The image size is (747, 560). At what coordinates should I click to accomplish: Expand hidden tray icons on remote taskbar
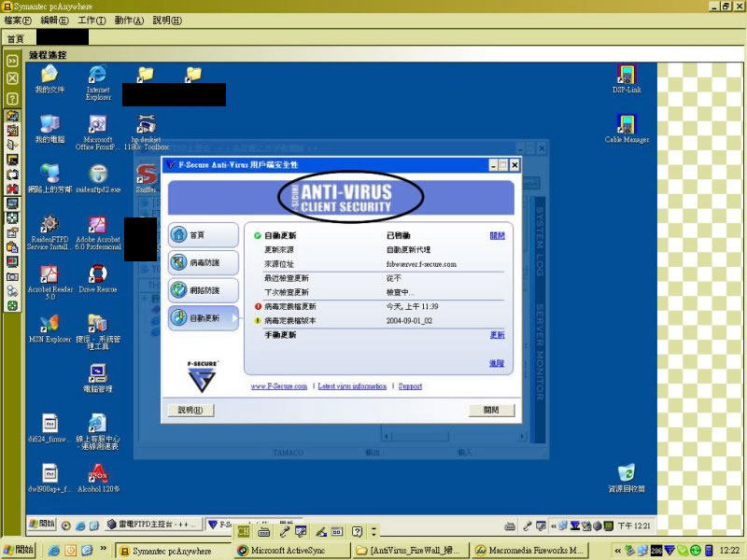554,526
